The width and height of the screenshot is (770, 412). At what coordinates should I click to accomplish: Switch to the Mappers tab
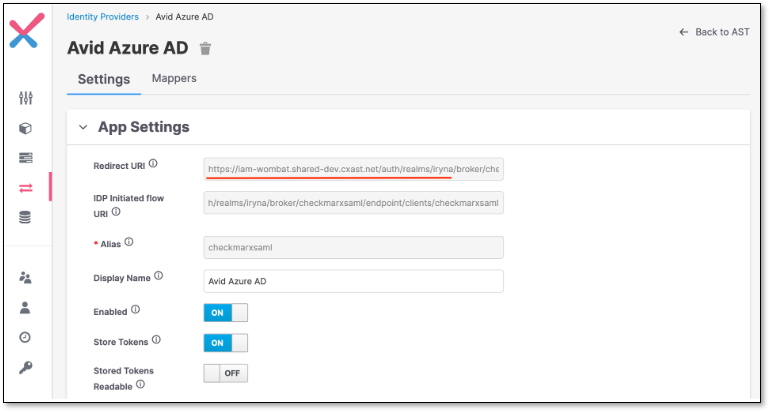tap(174, 78)
